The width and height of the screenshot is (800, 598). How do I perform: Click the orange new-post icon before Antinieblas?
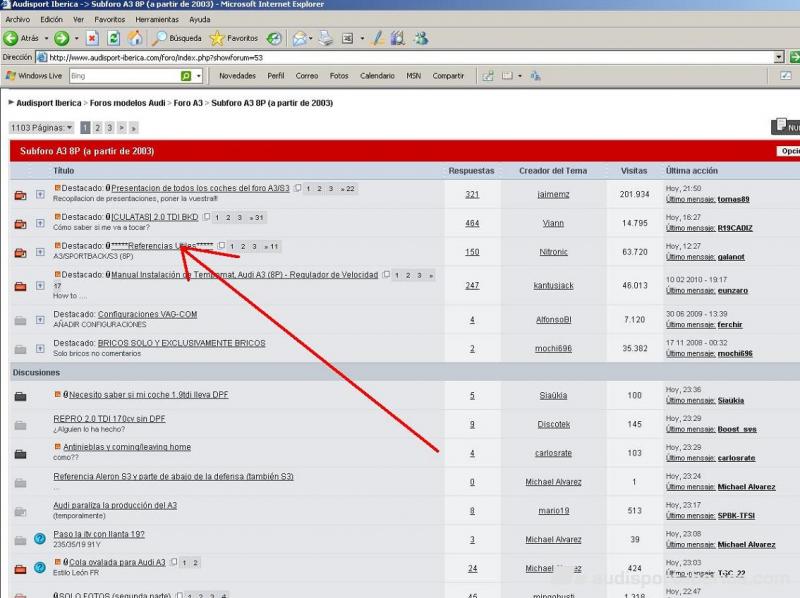pyautogui.click(x=57, y=447)
